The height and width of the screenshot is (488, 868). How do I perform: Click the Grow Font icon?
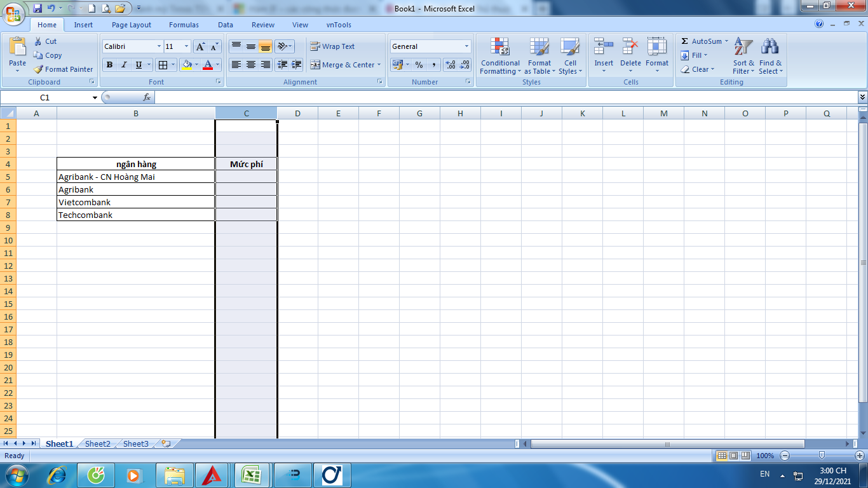200,46
